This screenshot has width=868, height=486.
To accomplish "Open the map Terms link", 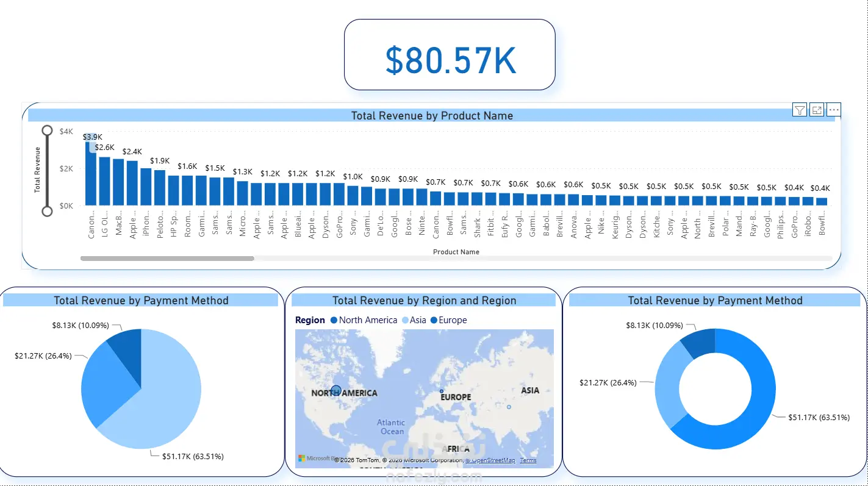I will [x=528, y=460].
